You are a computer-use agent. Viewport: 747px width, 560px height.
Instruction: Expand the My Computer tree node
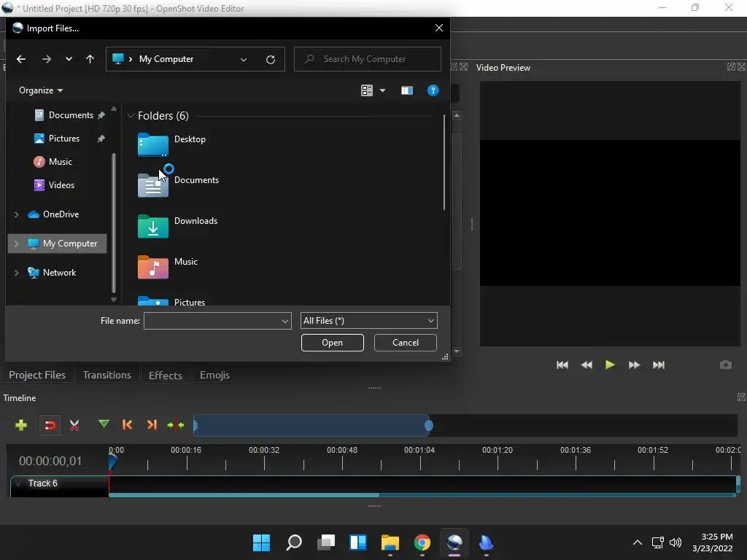[x=16, y=244]
